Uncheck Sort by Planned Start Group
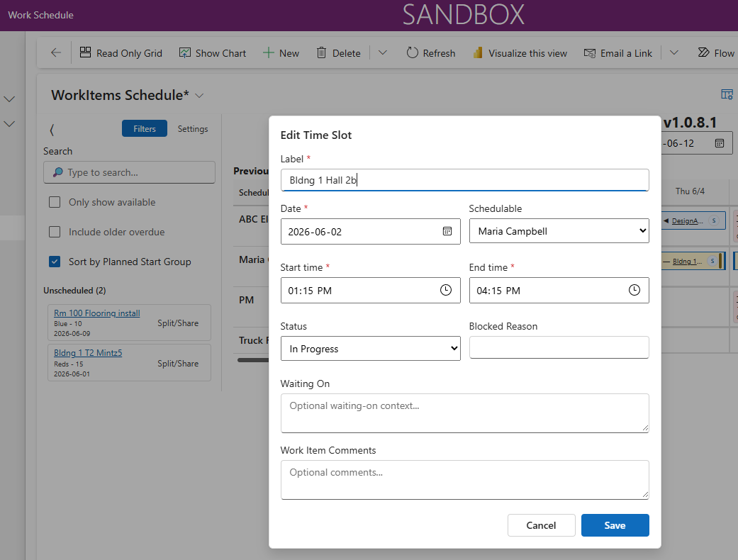The width and height of the screenshot is (738, 560). click(x=55, y=261)
